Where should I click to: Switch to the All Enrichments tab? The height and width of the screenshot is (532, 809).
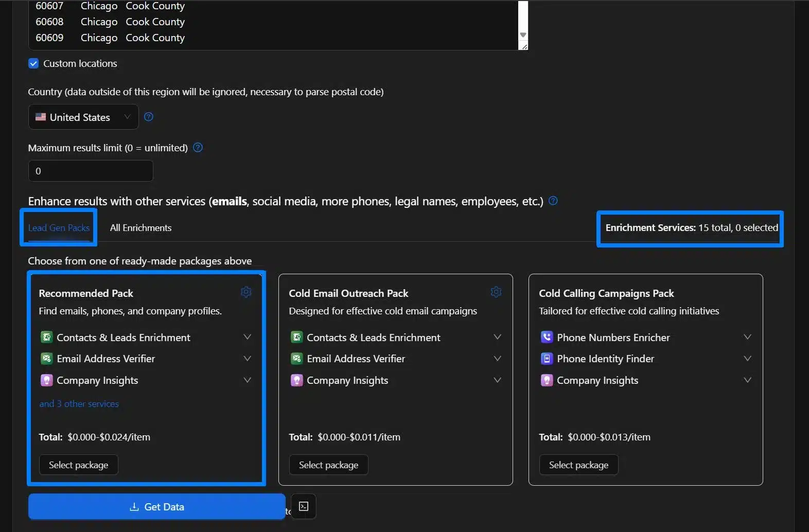140,228
